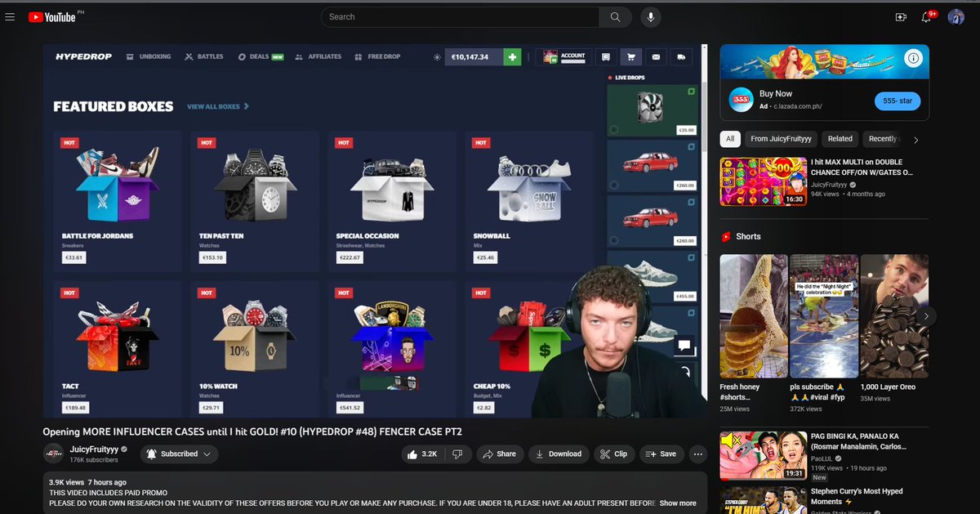Click the Save button
Image resolution: width=980 pixels, height=514 pixels.
click(661, 454)
